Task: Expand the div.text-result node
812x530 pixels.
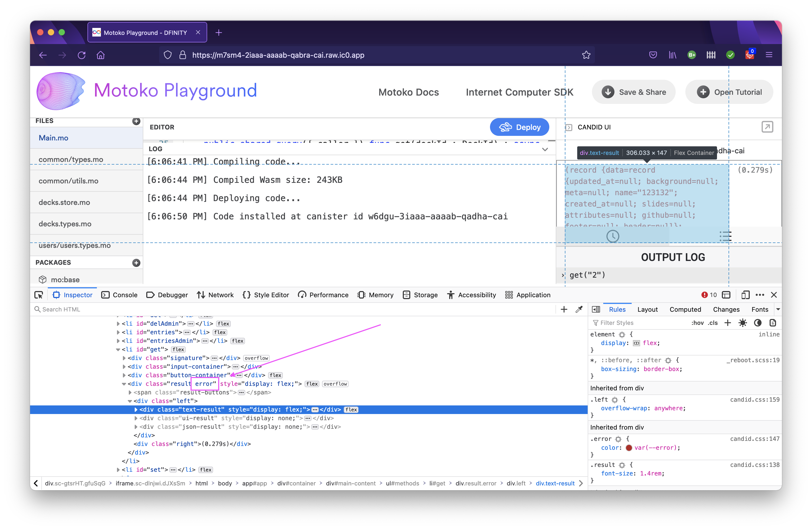Action: pos(136,409)
